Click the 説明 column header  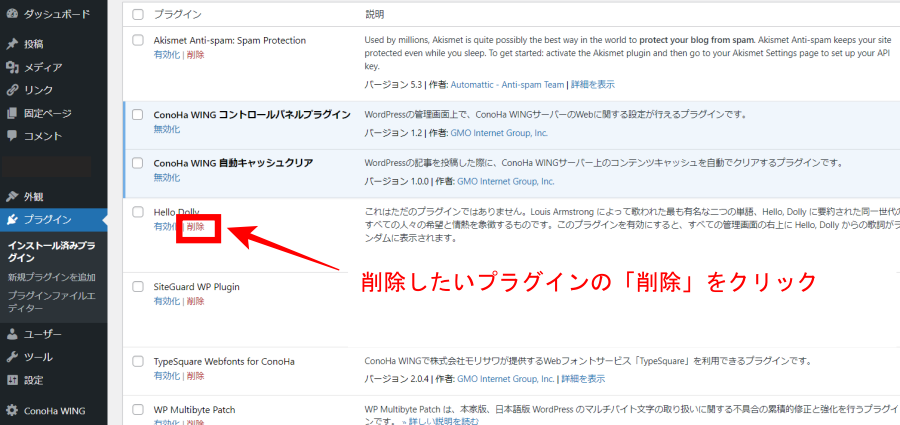374,14
